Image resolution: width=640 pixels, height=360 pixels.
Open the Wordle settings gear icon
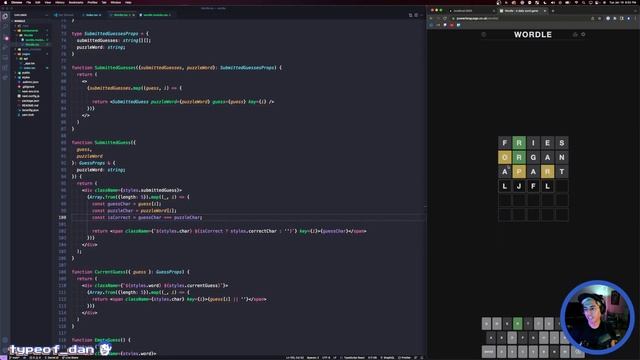(583, 35)
